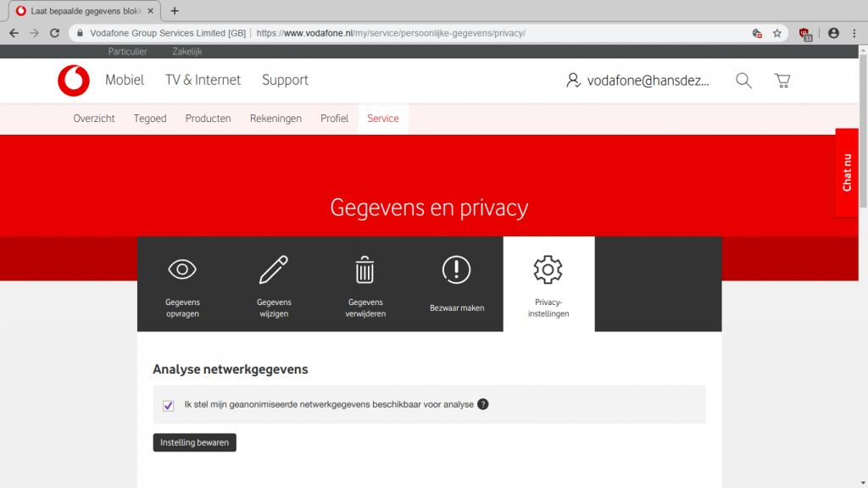Uncheck the anonymized network data consent checkbox
868x488 pixels.
(168, 405)
